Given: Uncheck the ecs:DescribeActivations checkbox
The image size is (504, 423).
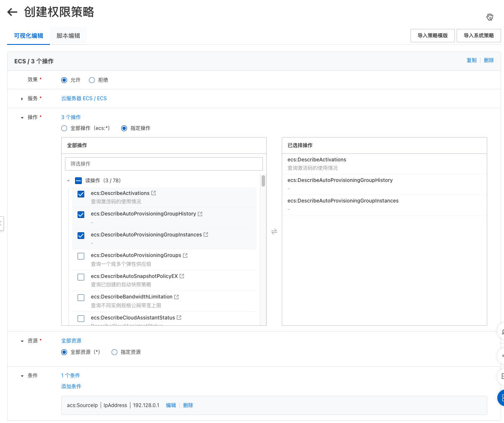Looking at the screenshot, I should coord(81,194).
